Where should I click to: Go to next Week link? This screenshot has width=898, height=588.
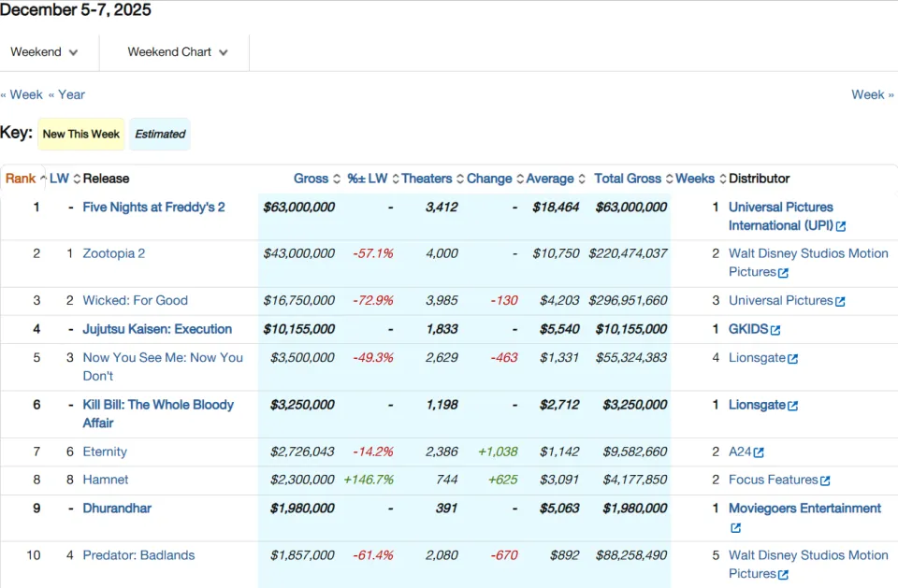coord(872,94)
